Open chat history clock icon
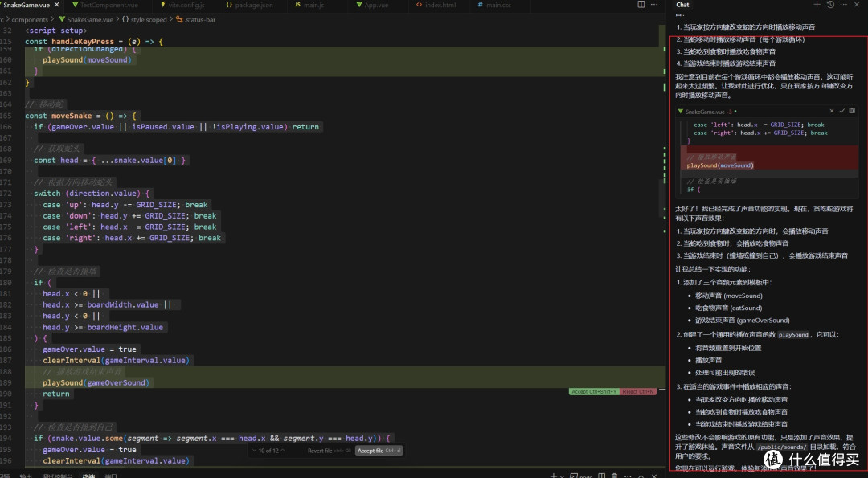This screenshot has height=478, width=868. pos(830,5)
